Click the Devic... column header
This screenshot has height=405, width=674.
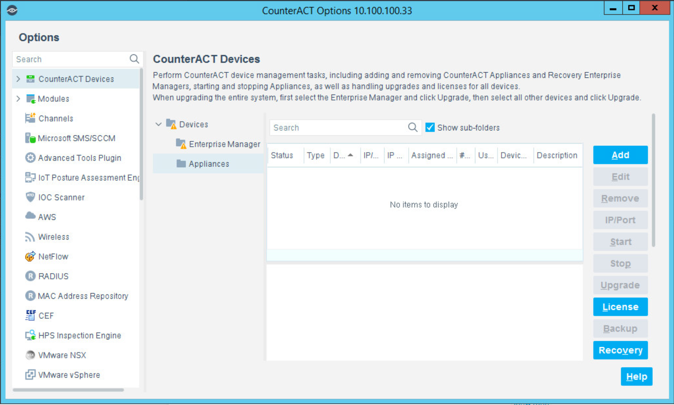[515, 155]
